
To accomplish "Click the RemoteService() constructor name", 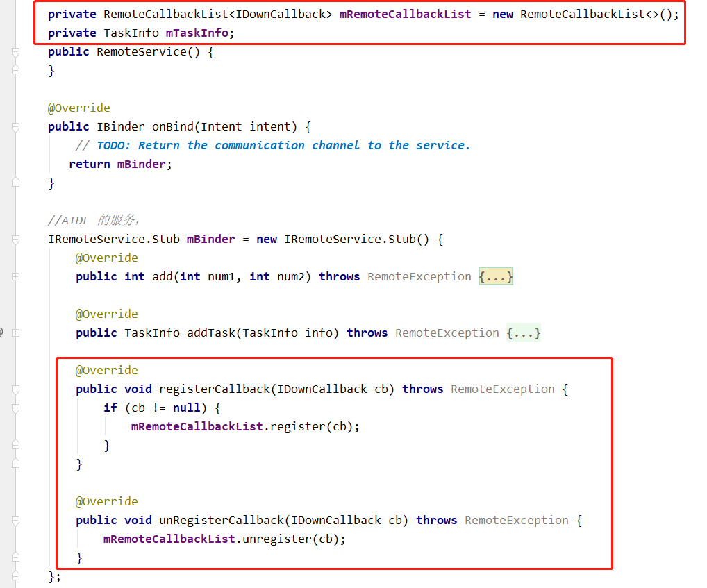I will [x=148, y=52].
